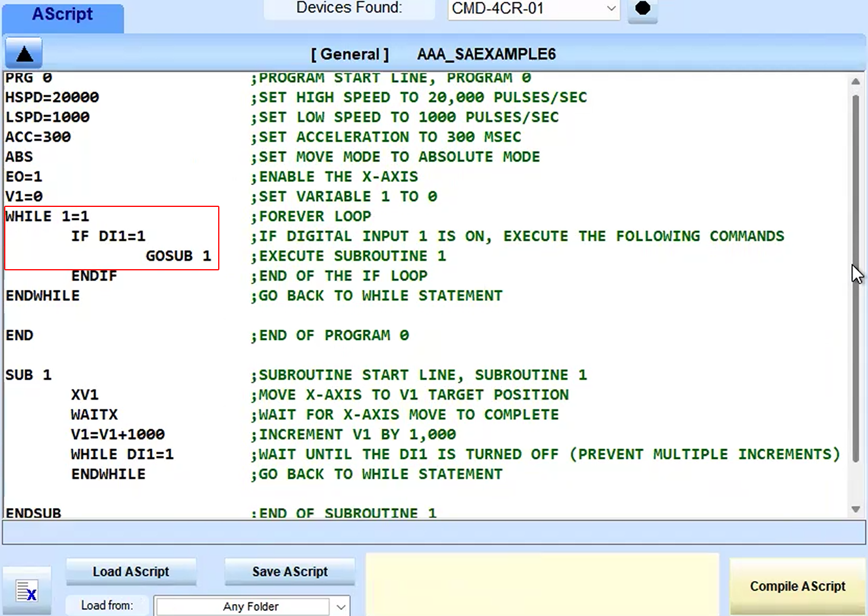Click the IF DI1=1 code line
Screen dimensions: 868x616
108,237
